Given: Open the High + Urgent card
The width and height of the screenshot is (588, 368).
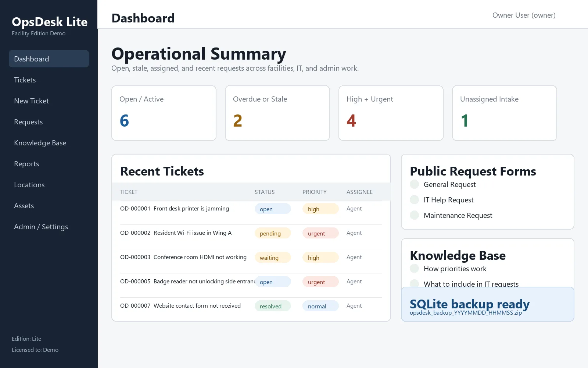Looking at the screenshot, I should click(391, 113).
